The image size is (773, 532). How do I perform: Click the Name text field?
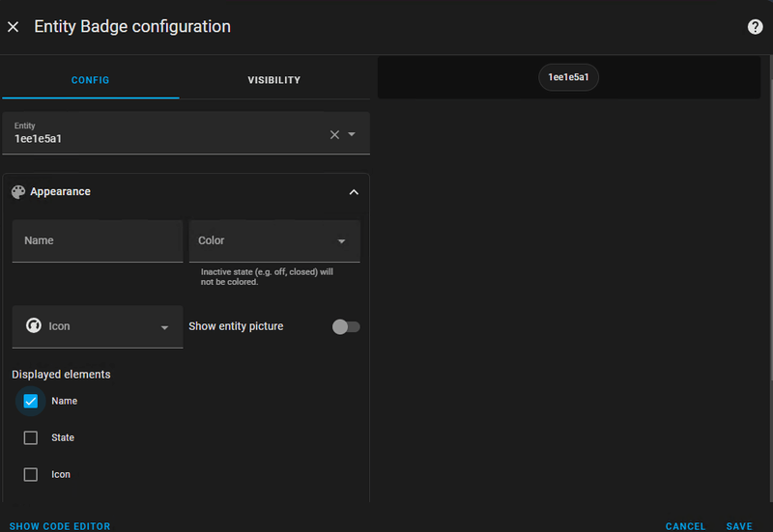click(97, 240)
